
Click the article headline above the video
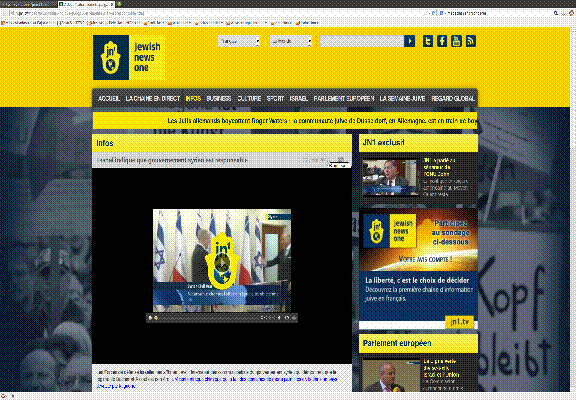click(172, 160)
